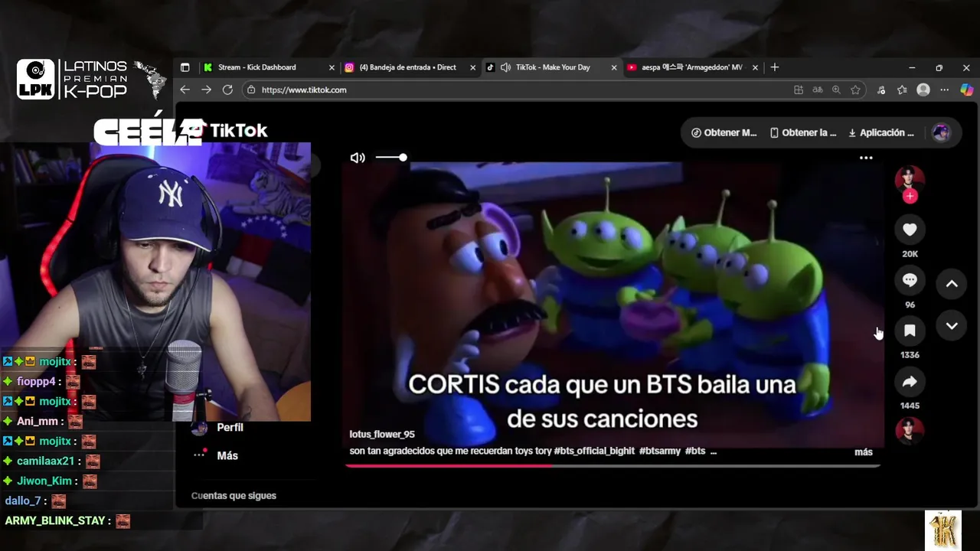The width and height of the screenshot is (980, 551).
Task: Go to the previous video with up chevron
Action: (x=952, y=284)
